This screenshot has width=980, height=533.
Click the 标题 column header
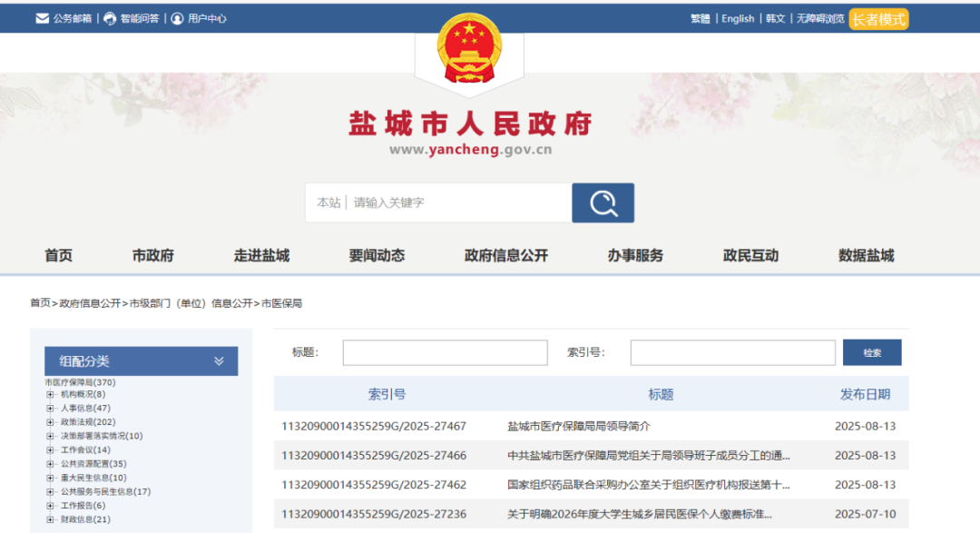[661, 394]
